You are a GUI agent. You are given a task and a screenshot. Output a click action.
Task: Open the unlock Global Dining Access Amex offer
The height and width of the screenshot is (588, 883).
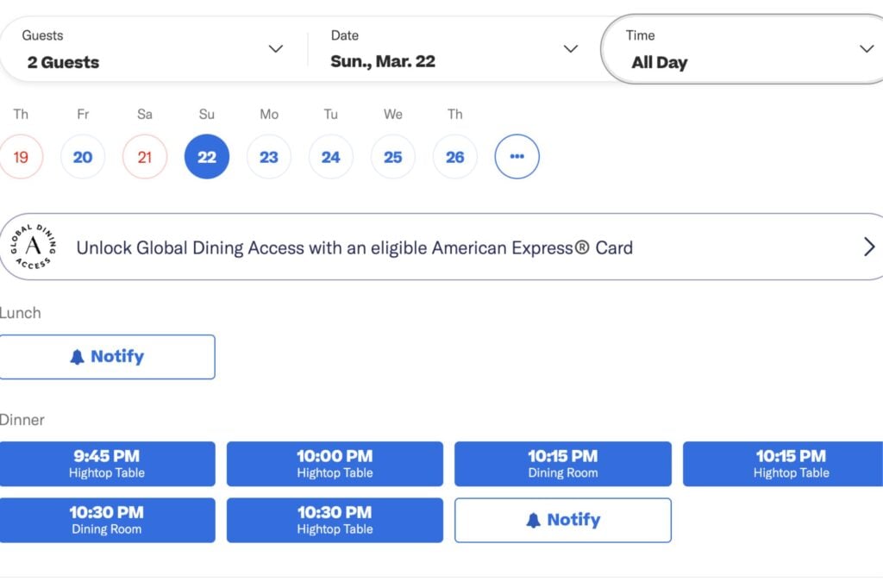pos(441,247)
